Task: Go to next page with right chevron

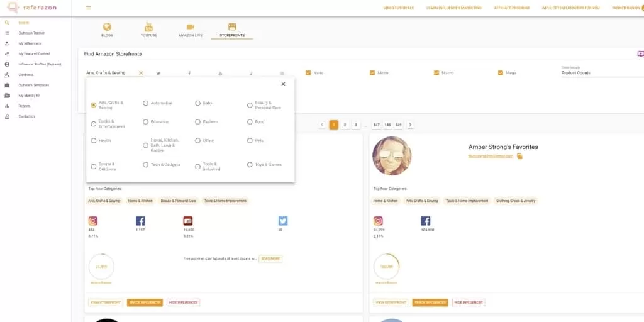Action: 410,125
